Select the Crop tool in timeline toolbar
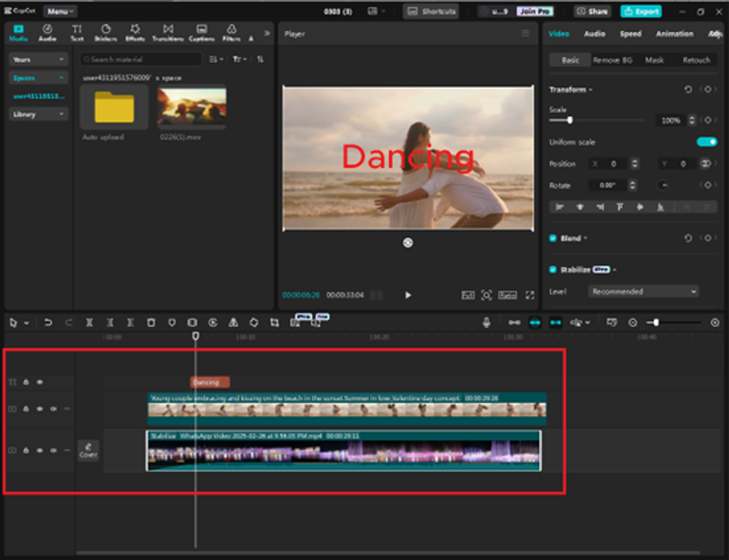 click(x=274, y=323)
